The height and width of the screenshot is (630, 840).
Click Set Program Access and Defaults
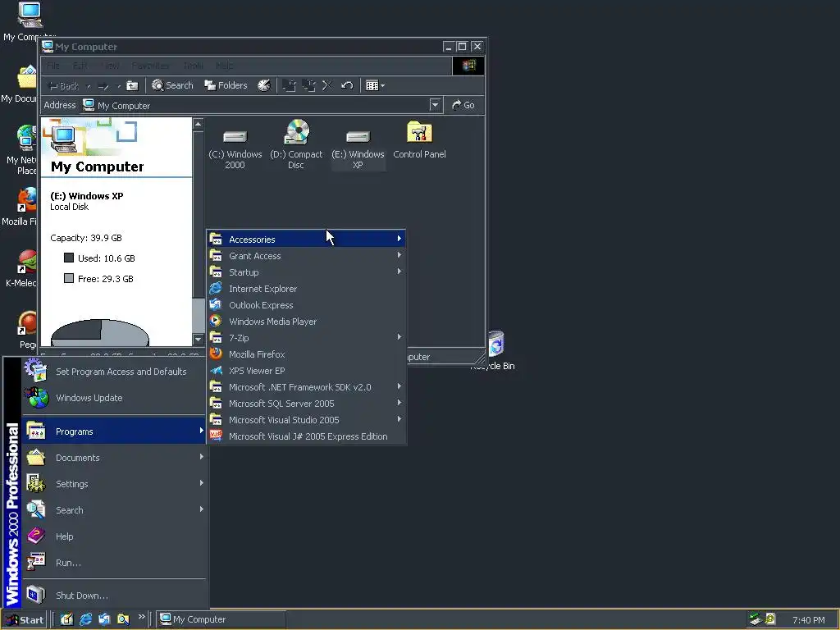113,372
